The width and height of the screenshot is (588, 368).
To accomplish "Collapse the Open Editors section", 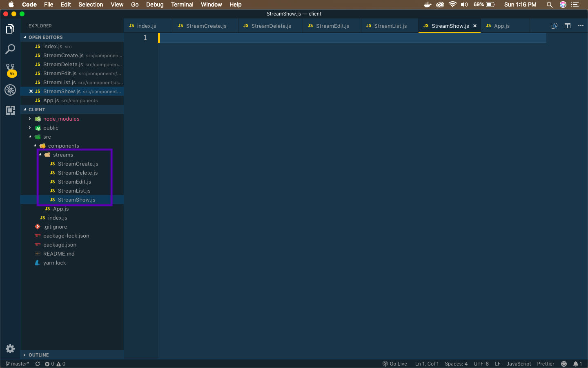I will point(72,37).
